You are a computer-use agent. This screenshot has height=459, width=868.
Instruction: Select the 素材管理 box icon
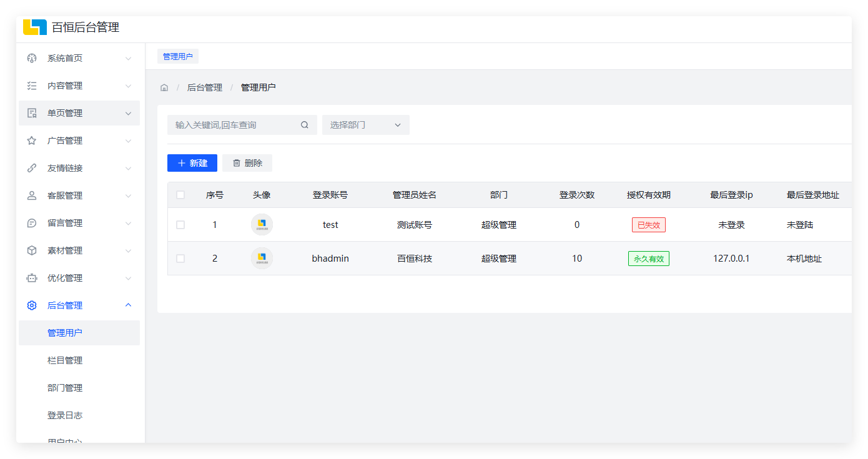point(31,250)
